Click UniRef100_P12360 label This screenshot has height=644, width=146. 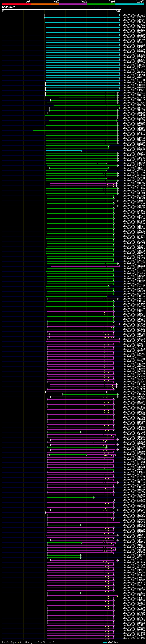[x=134, y=175]
